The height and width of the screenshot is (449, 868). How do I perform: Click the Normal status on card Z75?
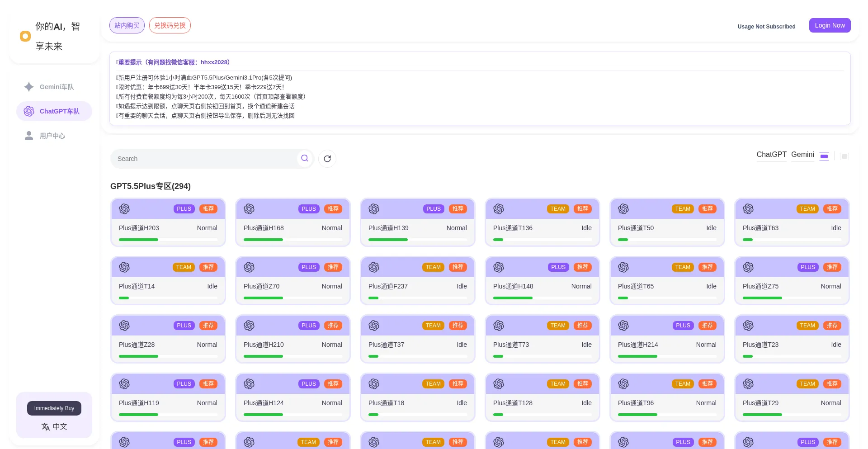pyautogui.click(x=831, y=286)
